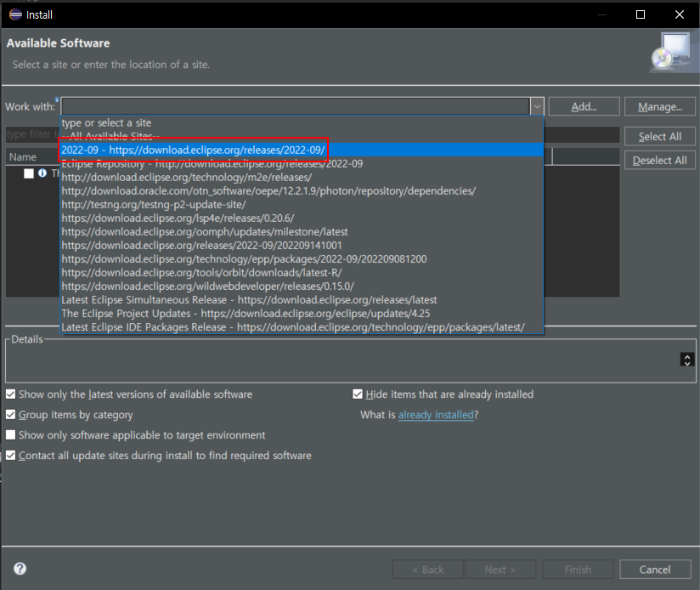Select the Oracle oepe photon dependencies site

[302, 190]
